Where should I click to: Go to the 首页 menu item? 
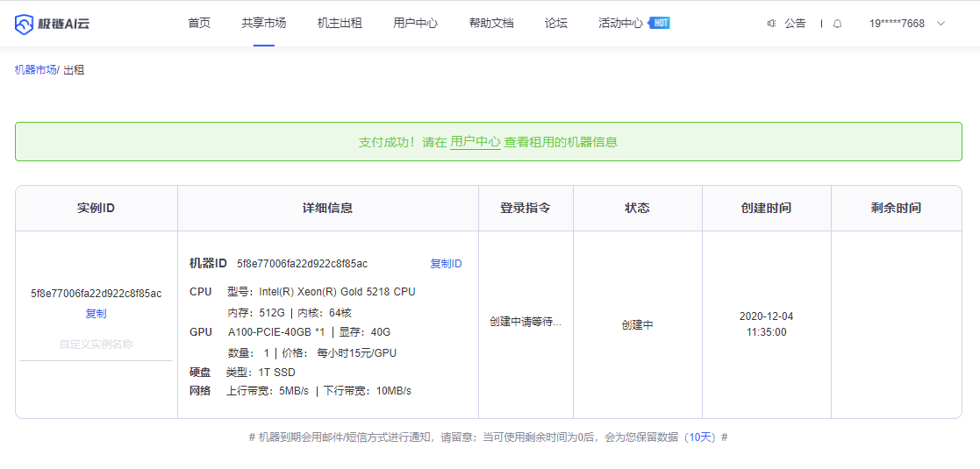(199, 24)
